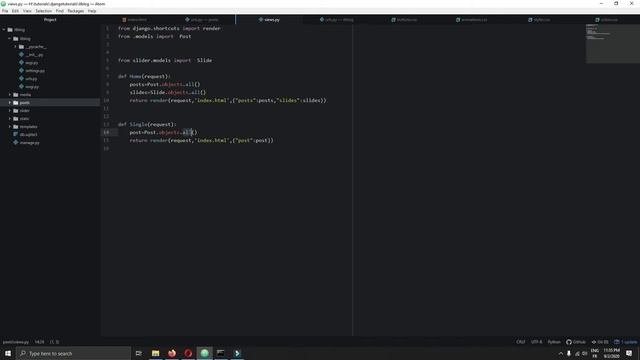Screen dimensions: 640x360
Task: Open asgi.py in the tree
Action: (31, 63)
